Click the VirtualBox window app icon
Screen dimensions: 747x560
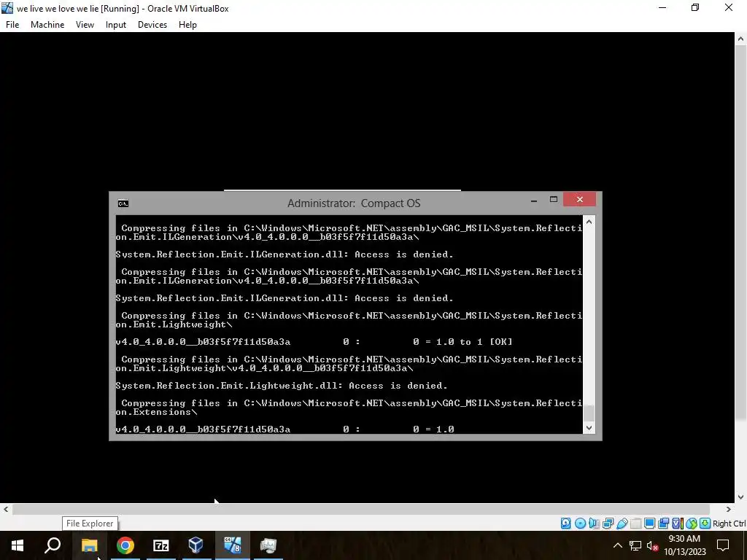point(7,8)
